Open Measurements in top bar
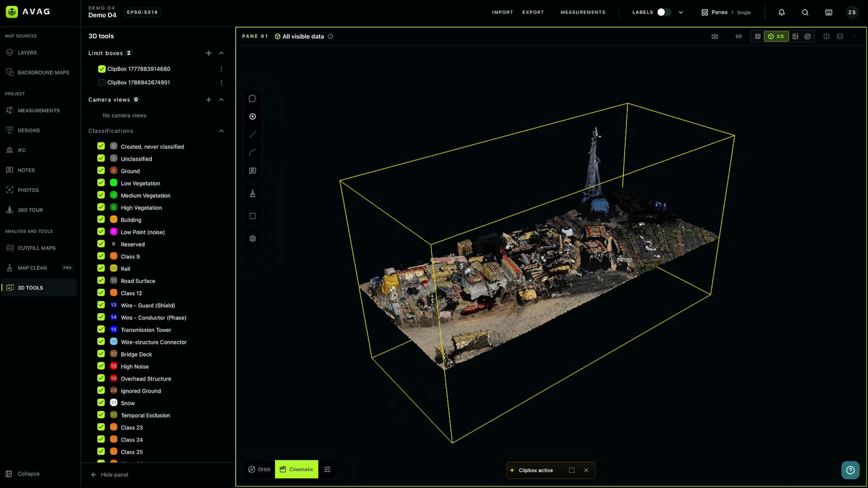This screenshot has width=868, height=488. pyautogui.click(x=583, y=13)
